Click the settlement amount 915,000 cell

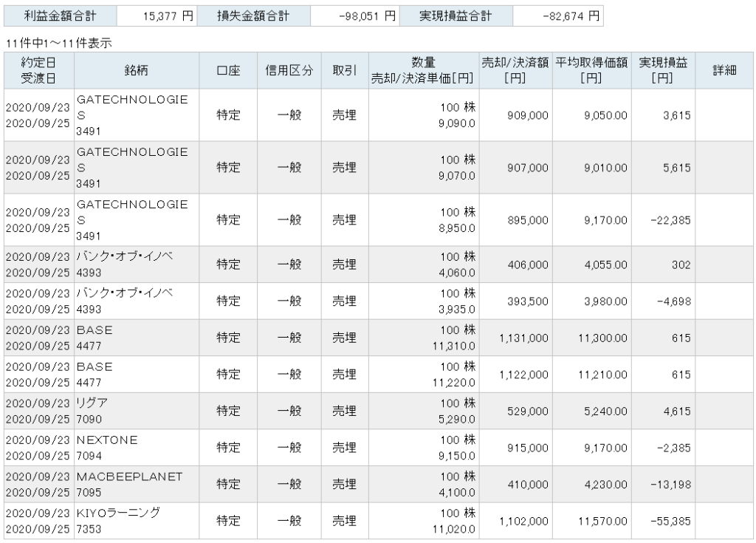[x=515, y=448]
